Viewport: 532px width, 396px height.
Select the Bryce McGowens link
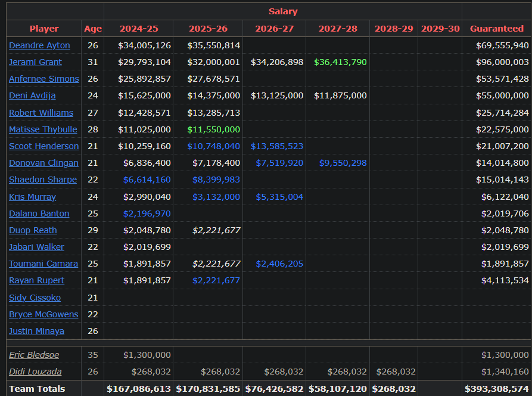coord(43,314)
